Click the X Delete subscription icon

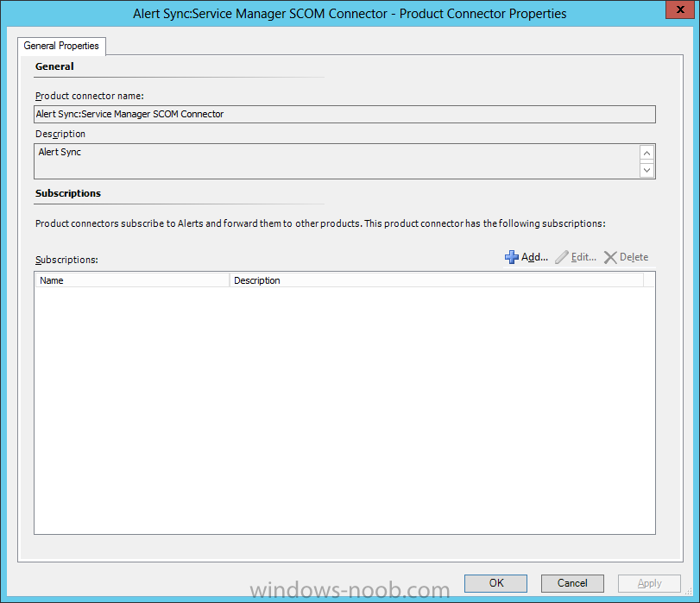[610, 257]
